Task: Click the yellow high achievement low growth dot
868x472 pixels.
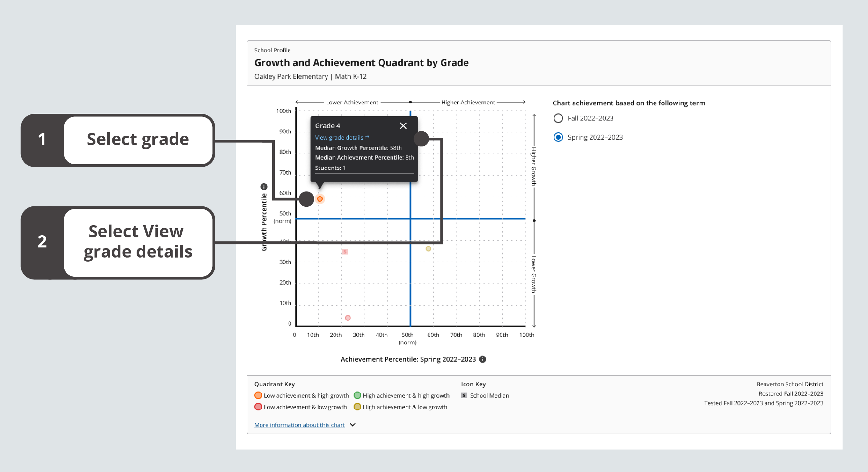Action: [428, 249]
